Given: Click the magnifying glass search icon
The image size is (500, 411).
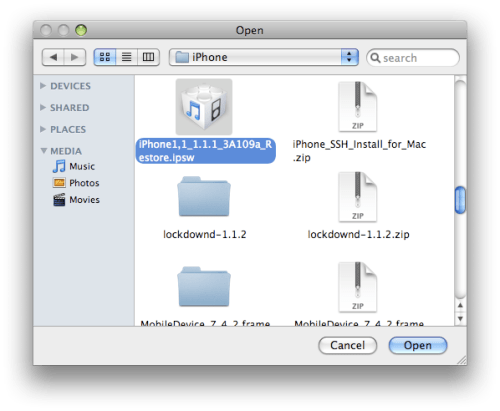Looking at the screenshot, I should coord(375,58).
